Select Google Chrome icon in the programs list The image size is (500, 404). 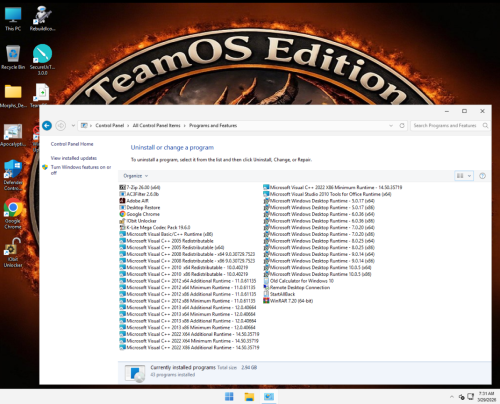point(122,214)
